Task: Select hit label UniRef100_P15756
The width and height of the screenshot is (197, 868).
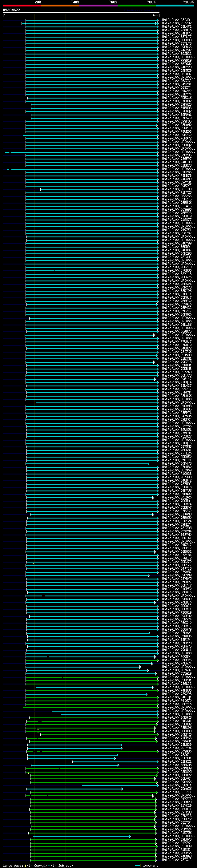Action: coord(176,833)
